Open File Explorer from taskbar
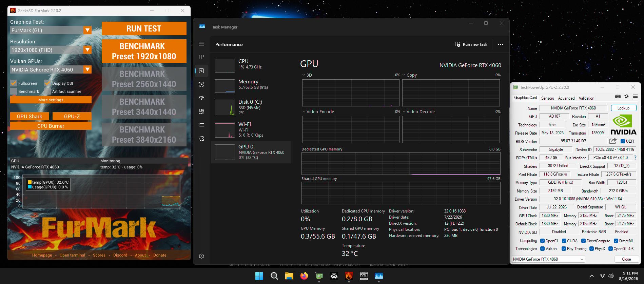Viewport: 644px width, 284px height. click(289, 276)
